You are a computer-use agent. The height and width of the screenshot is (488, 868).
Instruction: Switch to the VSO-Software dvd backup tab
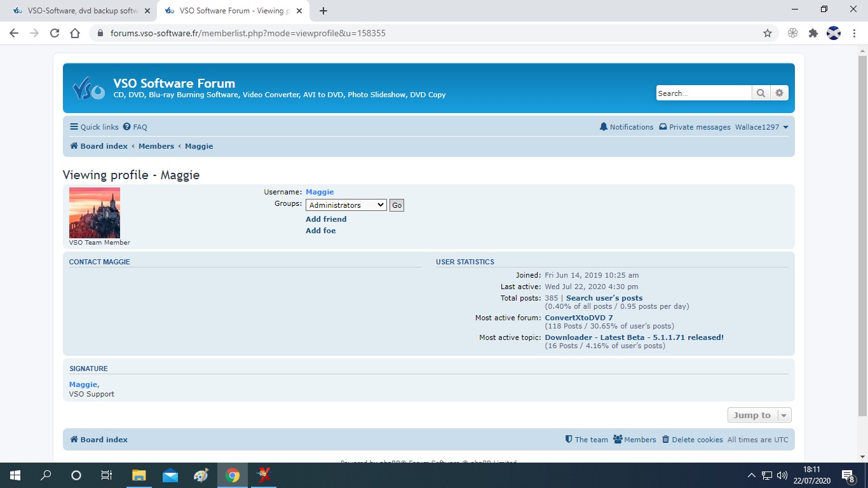pos(81,11)
